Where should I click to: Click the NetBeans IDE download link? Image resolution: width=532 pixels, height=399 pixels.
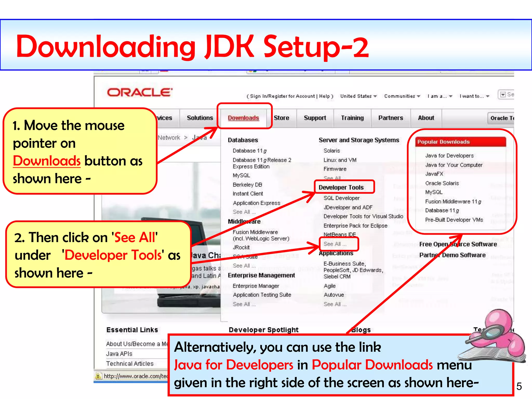coord(340,234)
